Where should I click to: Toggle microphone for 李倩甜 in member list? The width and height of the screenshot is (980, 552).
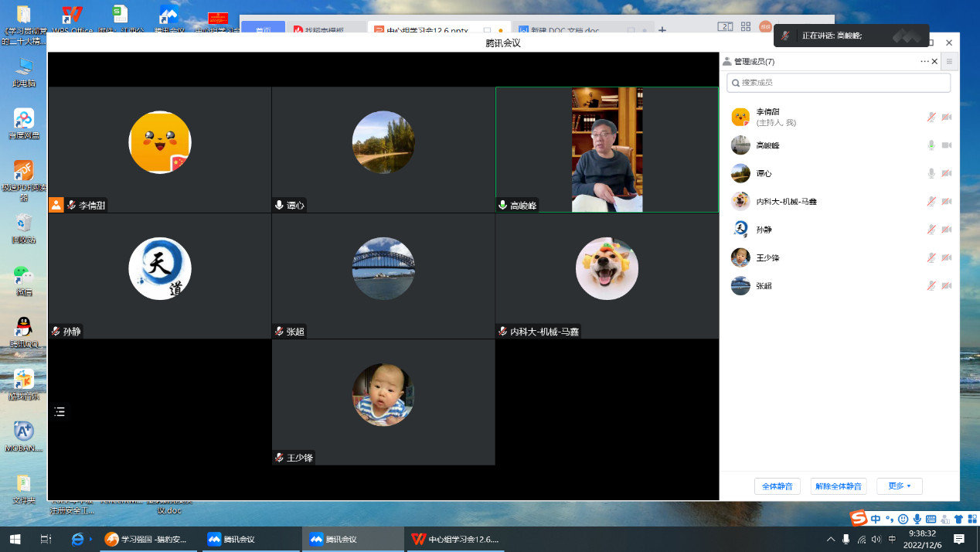931,118
